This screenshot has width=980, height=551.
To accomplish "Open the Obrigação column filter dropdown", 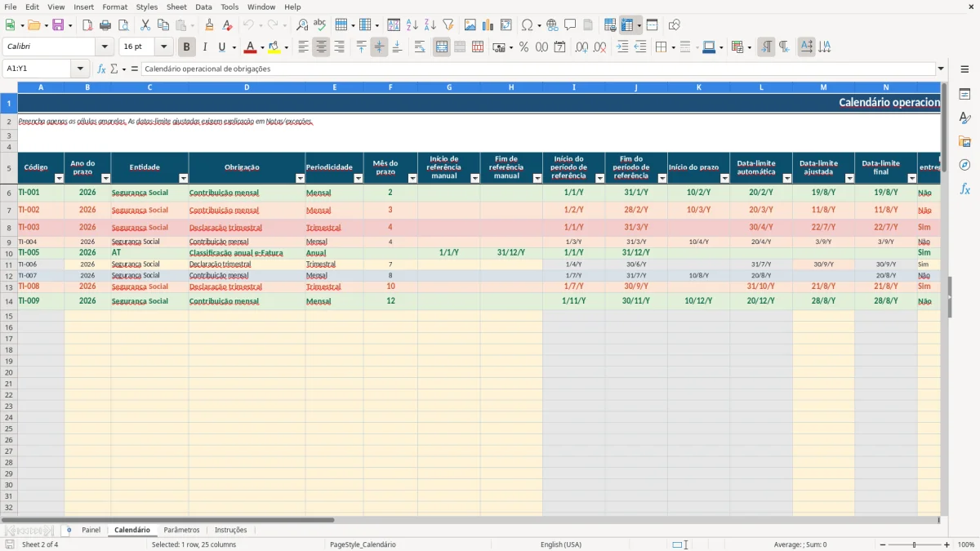I will click(x=300, y=178).
